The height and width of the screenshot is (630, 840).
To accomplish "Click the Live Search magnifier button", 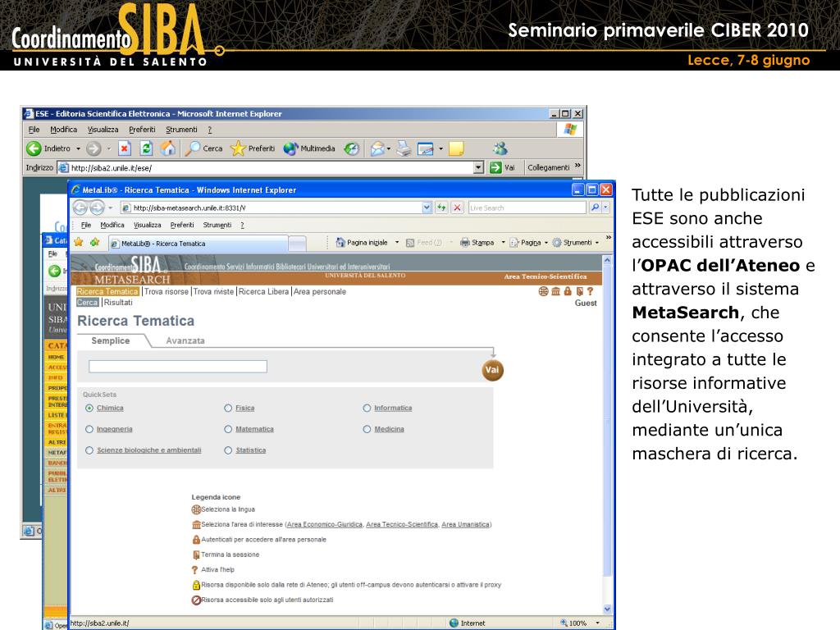I will (x=595, y=208).
